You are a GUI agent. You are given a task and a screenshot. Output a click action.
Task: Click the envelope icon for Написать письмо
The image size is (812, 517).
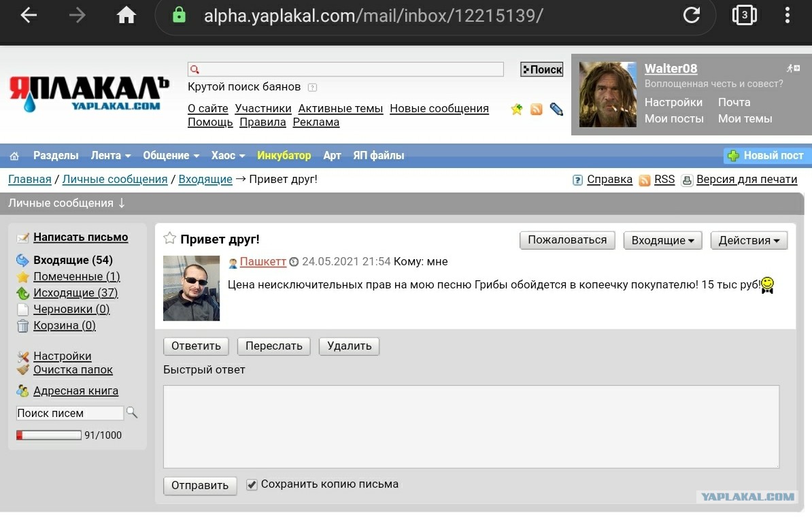[22, 238]
